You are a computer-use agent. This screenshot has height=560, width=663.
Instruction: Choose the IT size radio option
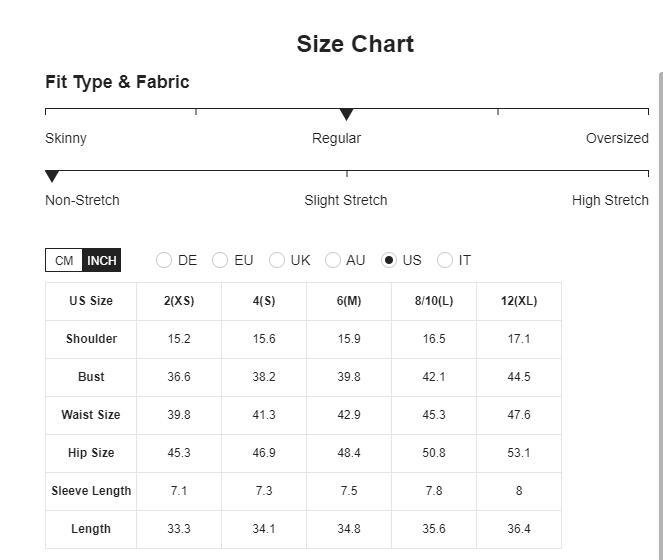(x=445, y=260)
